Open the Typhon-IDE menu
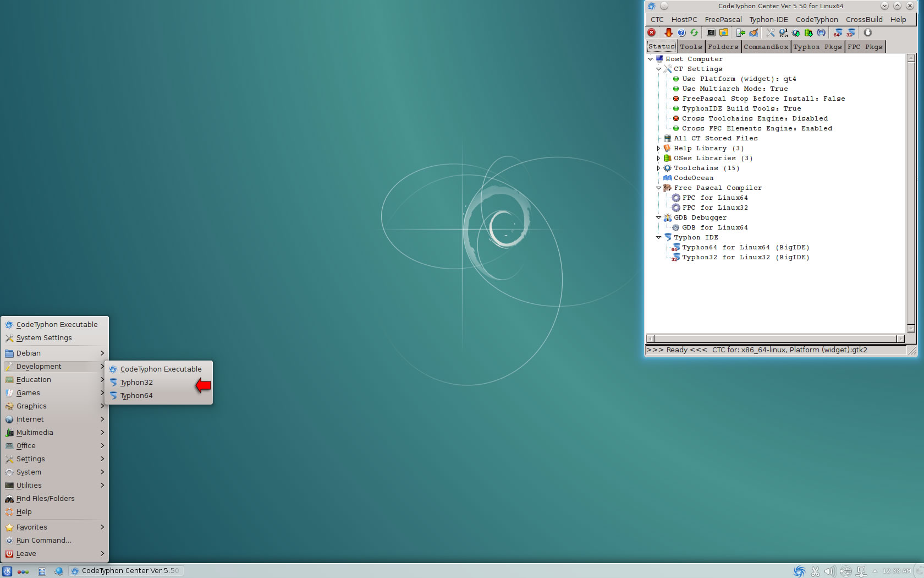The width and height of the screenshot is (924, 578). pos(768,19)
